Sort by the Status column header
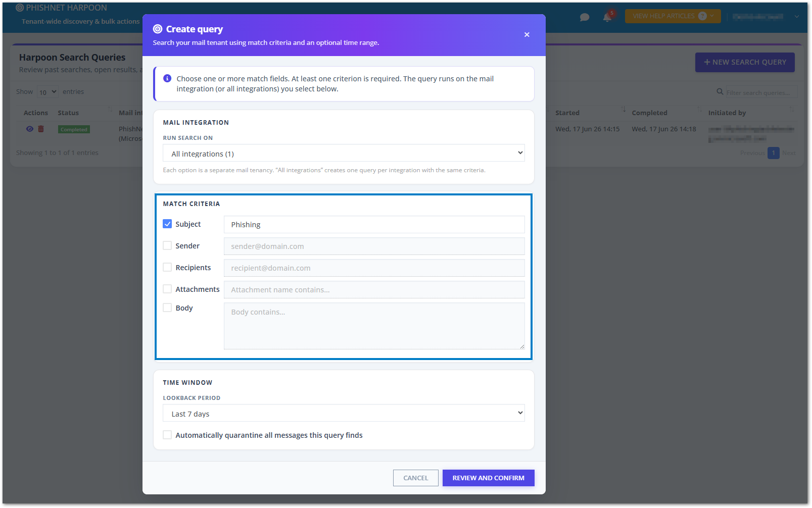The width and height of the screenshot is (812, 508). 68,113
